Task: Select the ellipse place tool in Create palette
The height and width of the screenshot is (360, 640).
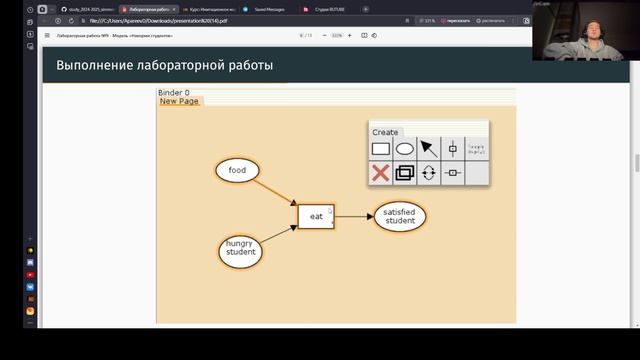Action: [404, 149]
